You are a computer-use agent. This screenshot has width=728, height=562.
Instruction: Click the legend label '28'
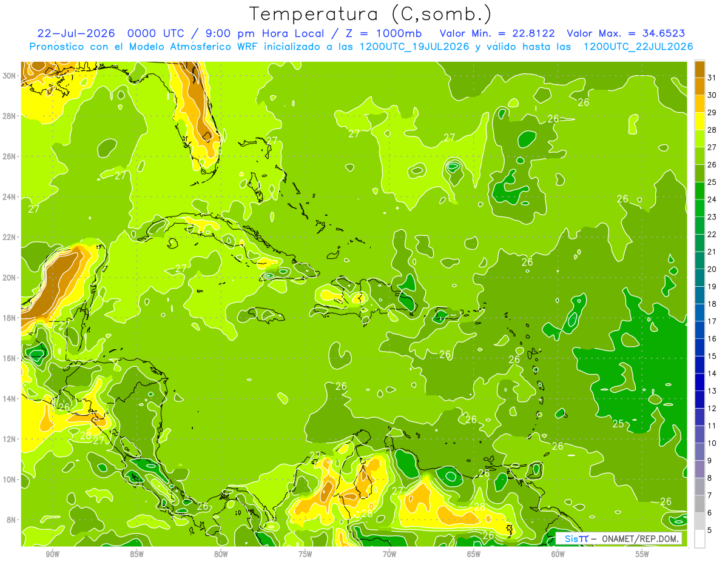712,130
